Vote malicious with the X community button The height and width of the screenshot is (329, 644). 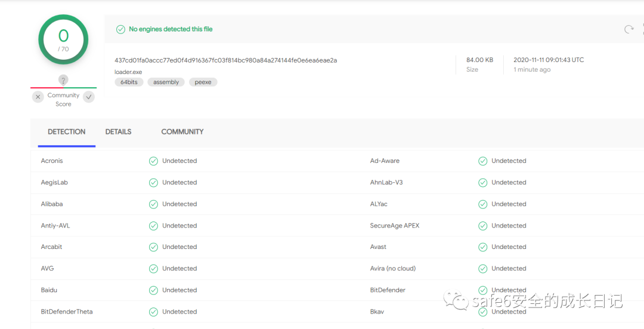click(38, 97)
